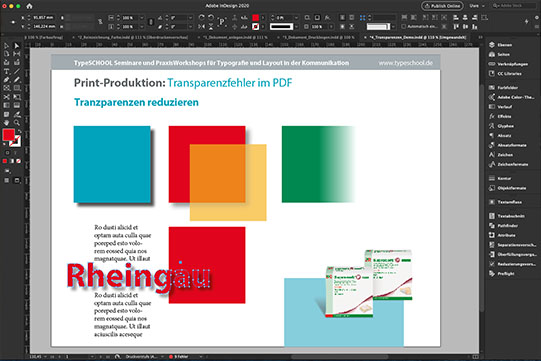The height and width of the screenshot is (361, 541).
Task: Click the red fill swatch in toolbox
Action: pos(8,135)
